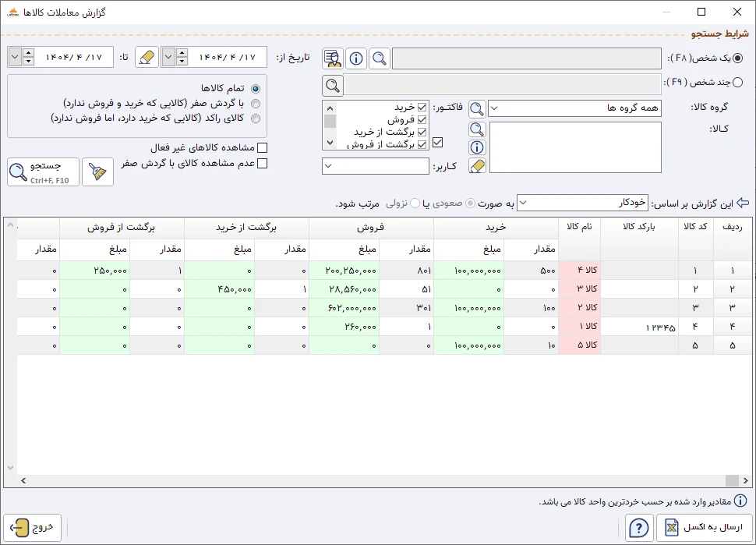Click table vertical scrollbar down arrow
The image size is (756, 545).
[10, 468]
